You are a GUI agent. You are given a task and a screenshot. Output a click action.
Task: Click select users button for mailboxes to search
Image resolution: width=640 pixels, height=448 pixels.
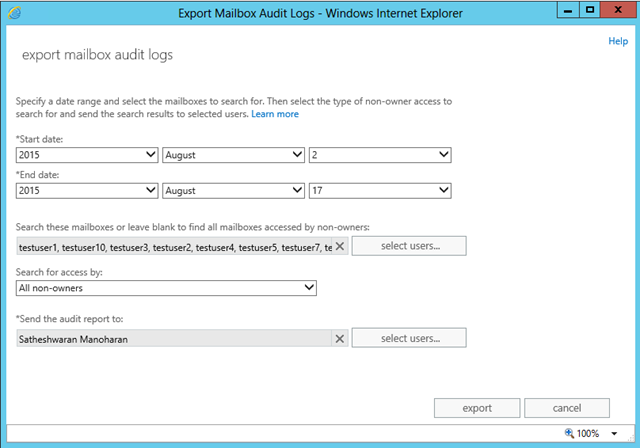(x=409, y=246)
